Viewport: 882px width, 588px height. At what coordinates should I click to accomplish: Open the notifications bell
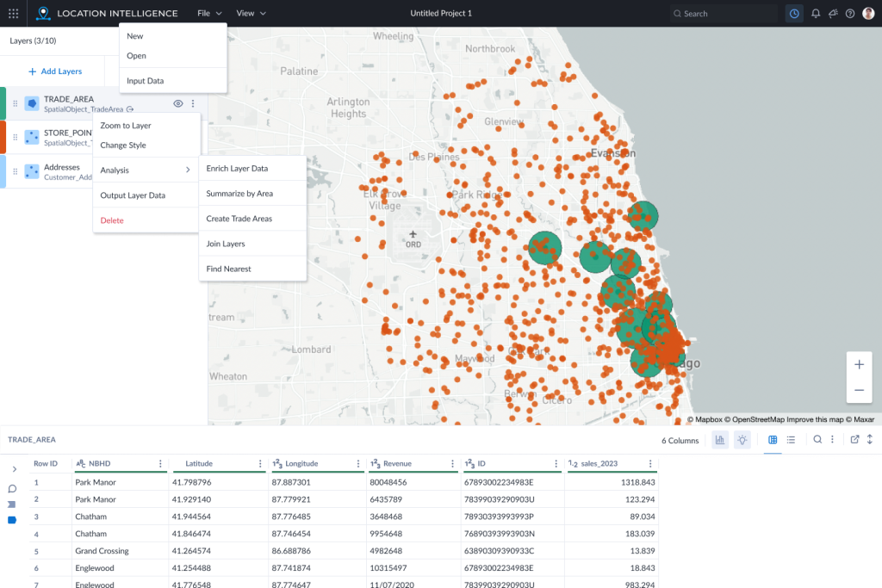click(x=816, y=14)
